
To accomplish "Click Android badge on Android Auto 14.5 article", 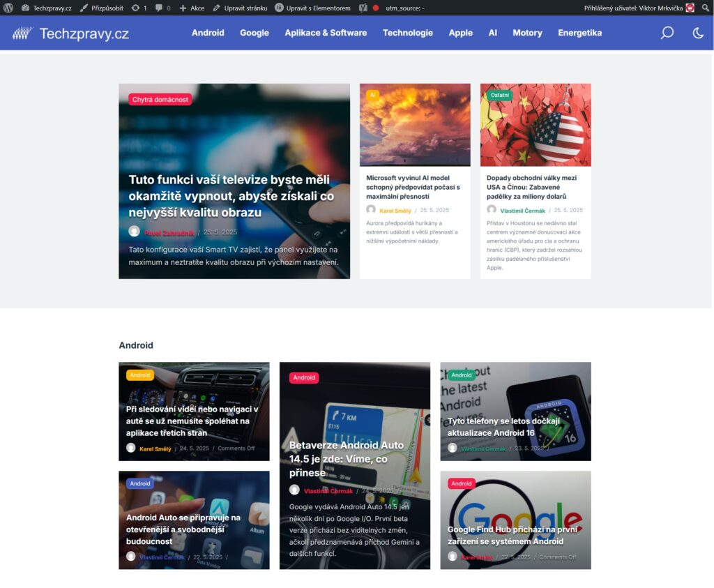I will pyautogui.click(x=304, y=377).
